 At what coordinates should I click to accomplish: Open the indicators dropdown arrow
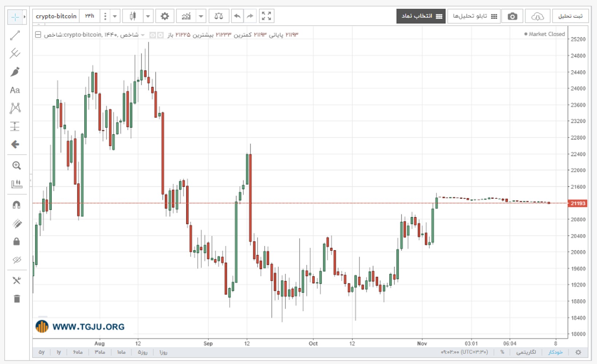click(x=201, y=16)
